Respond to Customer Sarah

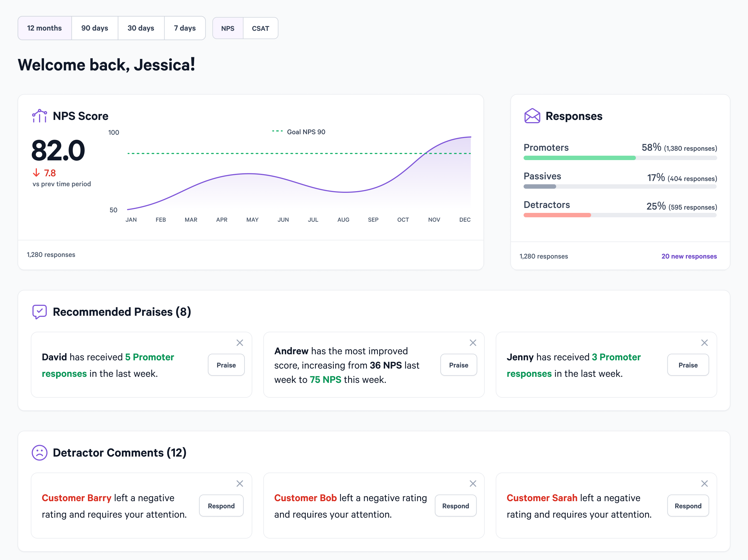[688, 506]
